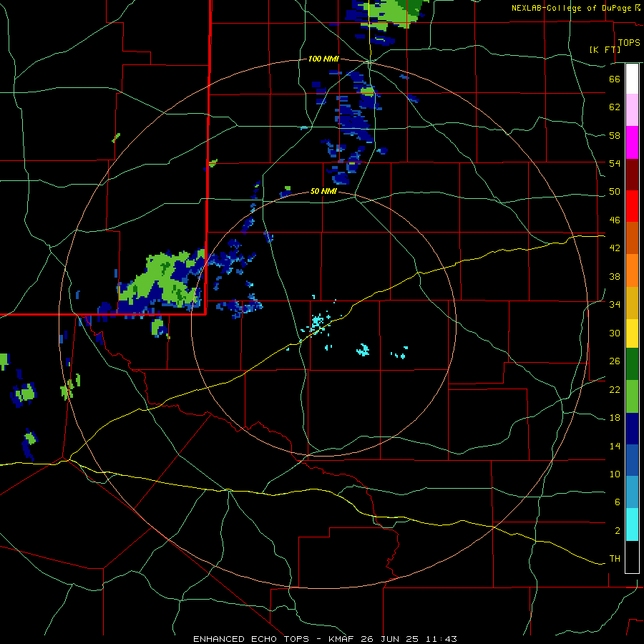Click the legend value 10
Screen dimensions: 644x644
(x=615, y=474)
